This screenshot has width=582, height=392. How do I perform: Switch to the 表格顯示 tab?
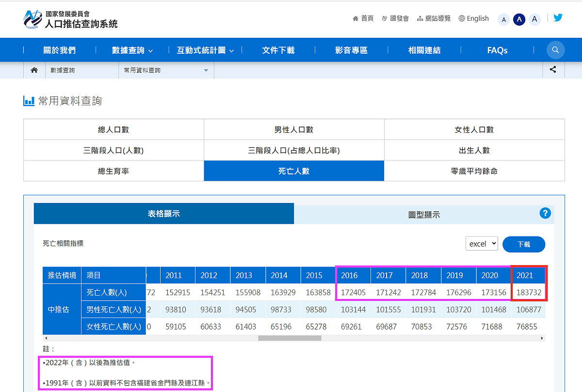click(x=164, y=214)
